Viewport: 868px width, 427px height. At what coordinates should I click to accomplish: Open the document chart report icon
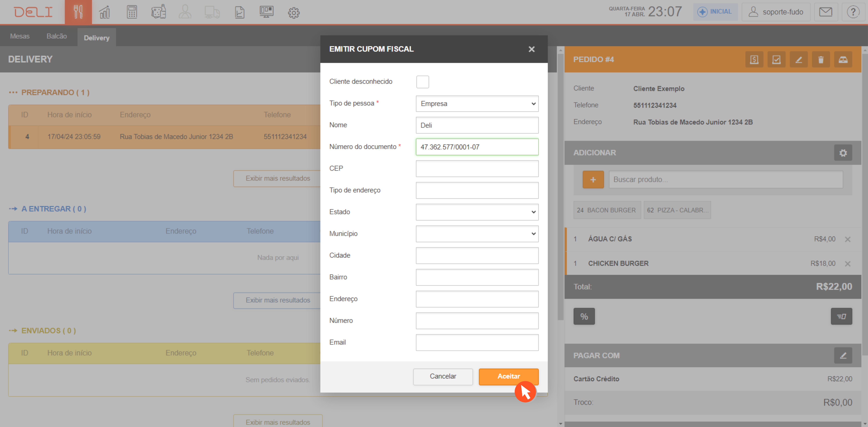coord(239,12)
